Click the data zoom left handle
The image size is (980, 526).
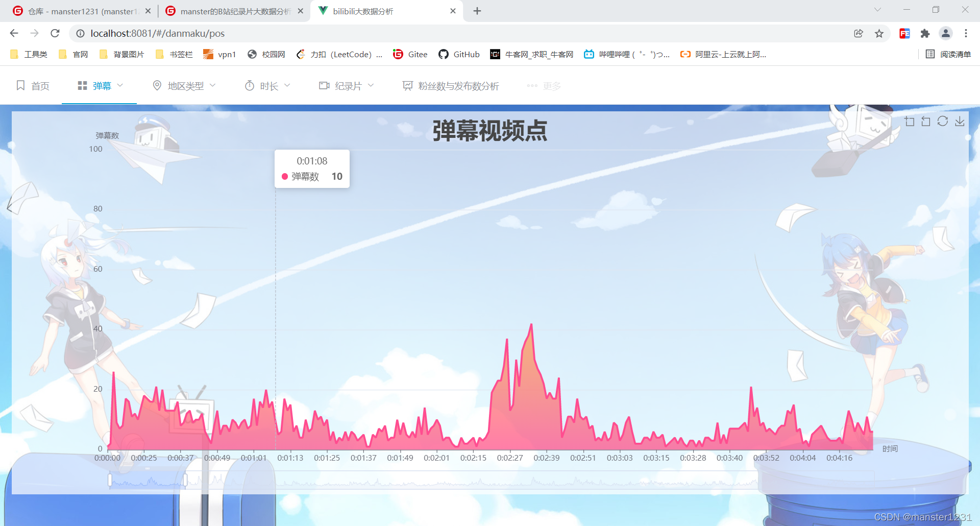point(110,480)
